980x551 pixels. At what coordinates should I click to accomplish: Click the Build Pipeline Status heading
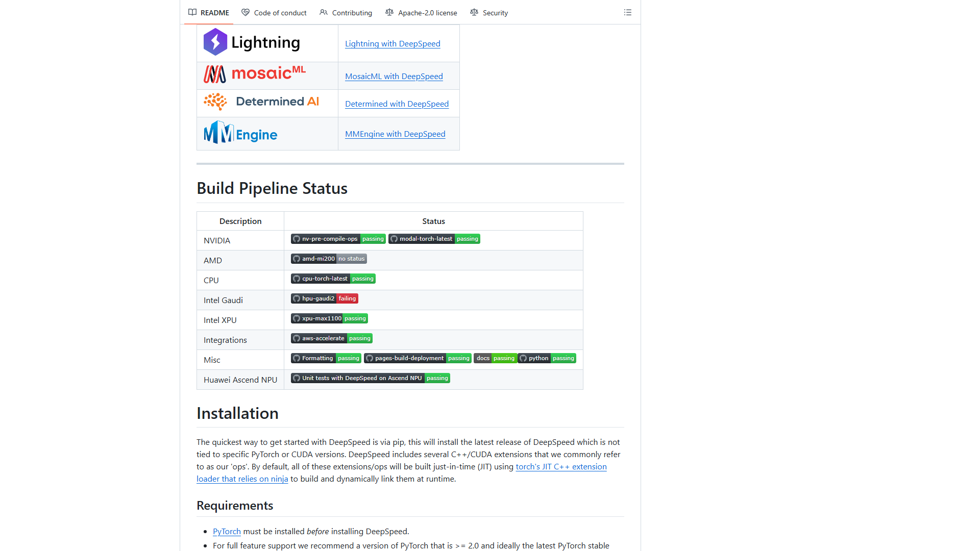272,188
